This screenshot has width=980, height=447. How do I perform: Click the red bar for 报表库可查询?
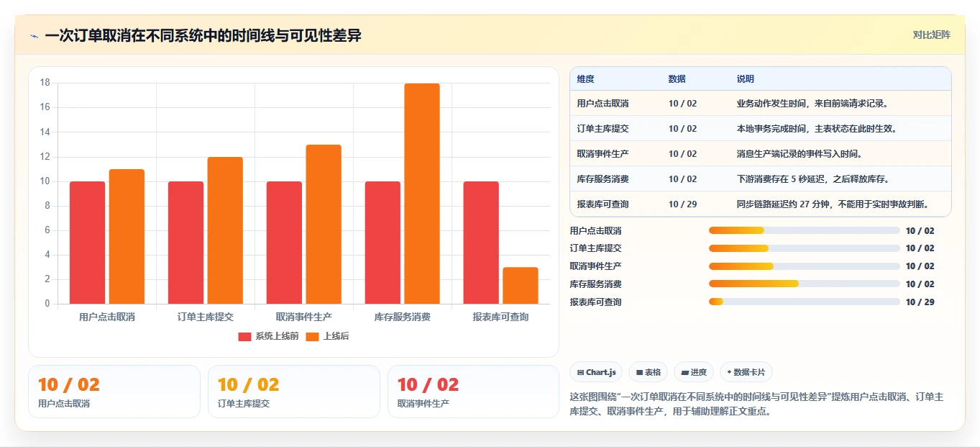(481, 243)
